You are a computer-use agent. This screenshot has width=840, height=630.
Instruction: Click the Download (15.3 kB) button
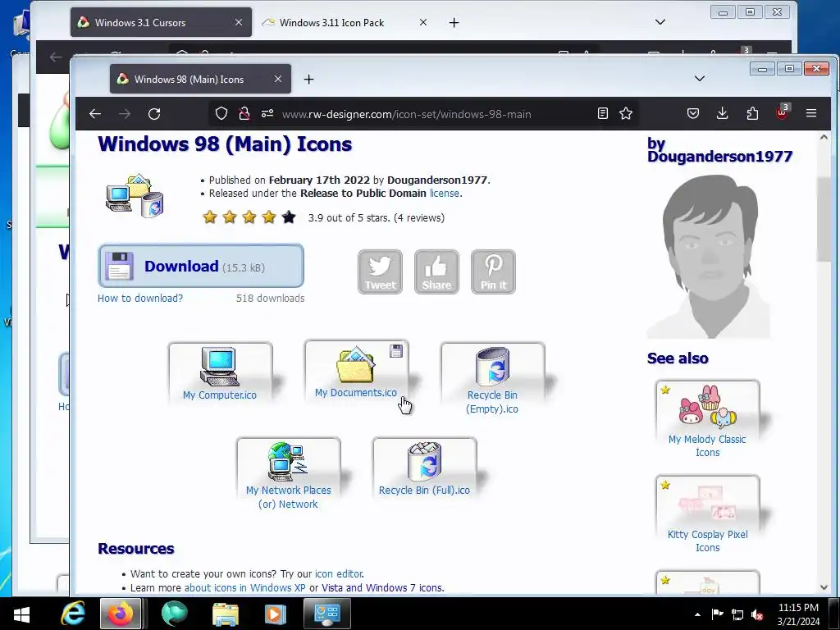point(201,266)
